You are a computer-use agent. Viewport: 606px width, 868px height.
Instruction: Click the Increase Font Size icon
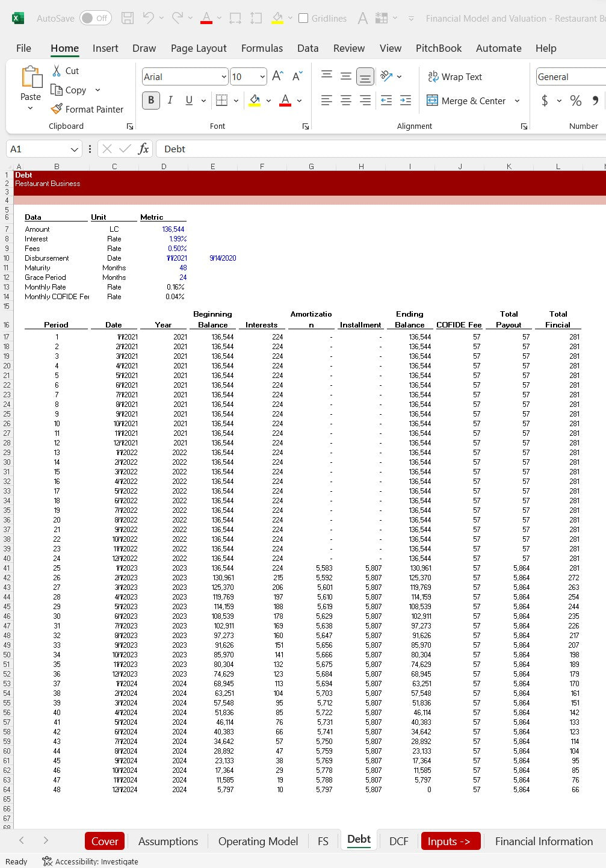click(x=277, y=76)
